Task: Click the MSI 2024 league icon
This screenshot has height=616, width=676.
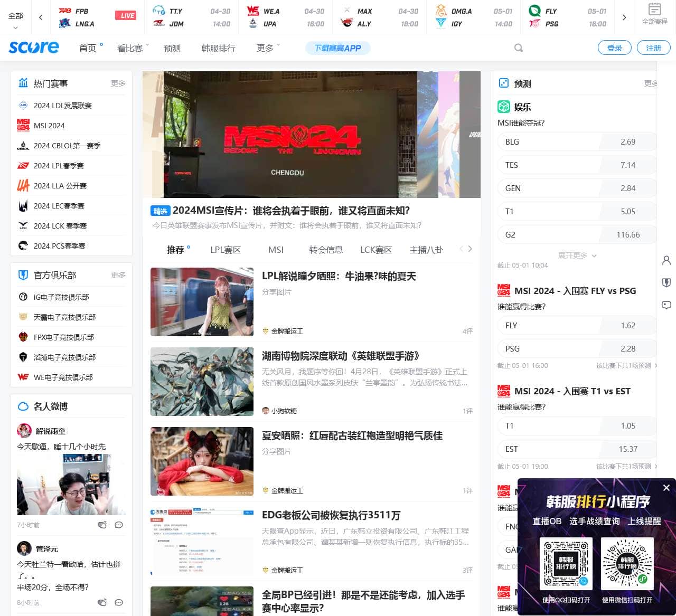Action: click(23, 126)
